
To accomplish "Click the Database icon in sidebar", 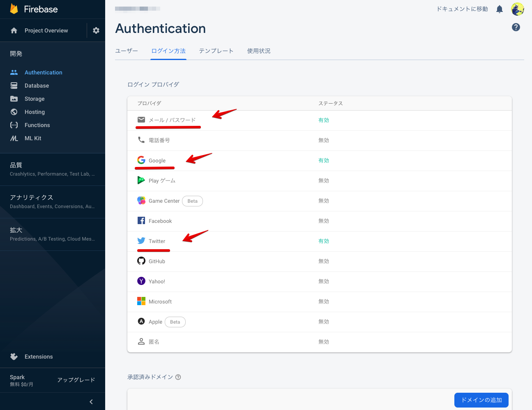I will [14, 86].
